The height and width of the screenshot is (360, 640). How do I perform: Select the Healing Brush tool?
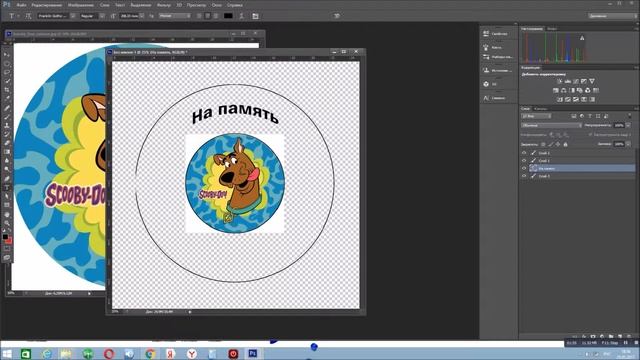coord(7,108)
